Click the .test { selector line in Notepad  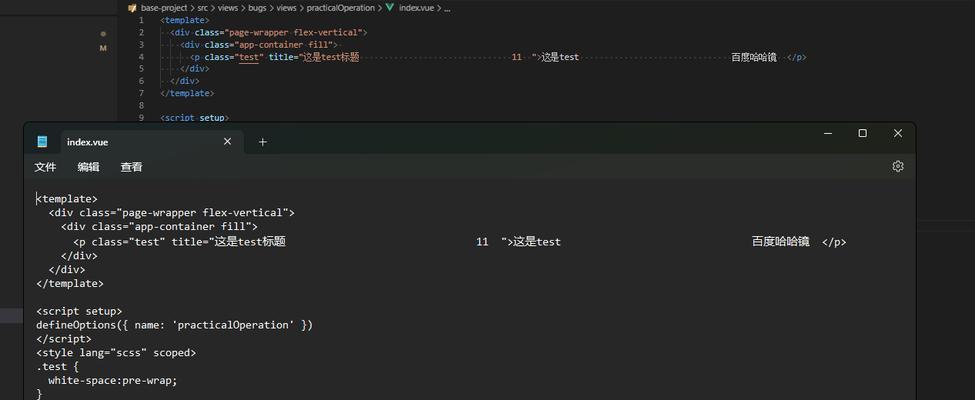point(57,366)
